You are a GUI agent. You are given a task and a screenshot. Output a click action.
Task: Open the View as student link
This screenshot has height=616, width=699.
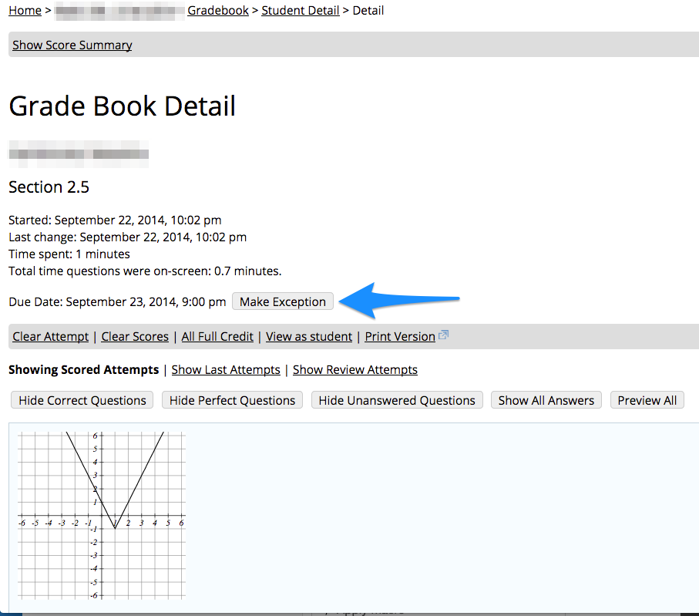(309, 336)
